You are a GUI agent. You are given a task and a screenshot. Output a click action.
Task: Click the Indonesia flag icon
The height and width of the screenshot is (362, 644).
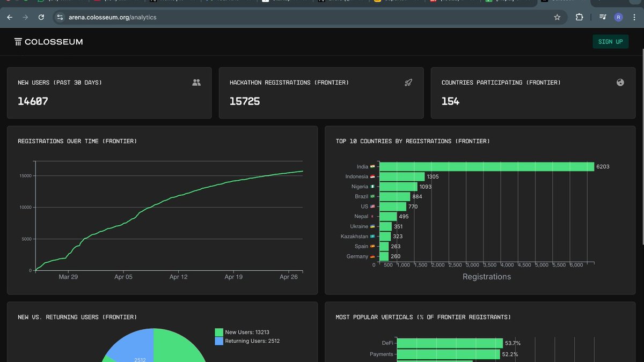click(x=372, y=176)
